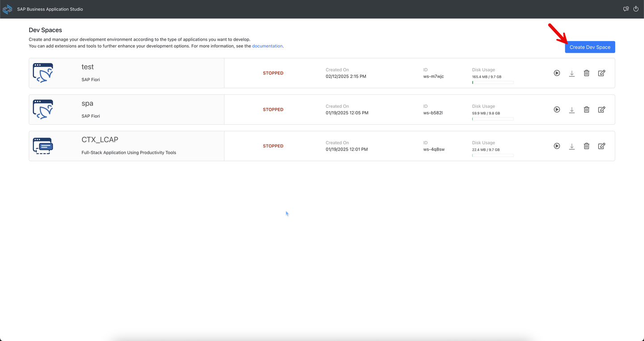Click the disk usage bar for test
The image size is (644, 341).
493,83
